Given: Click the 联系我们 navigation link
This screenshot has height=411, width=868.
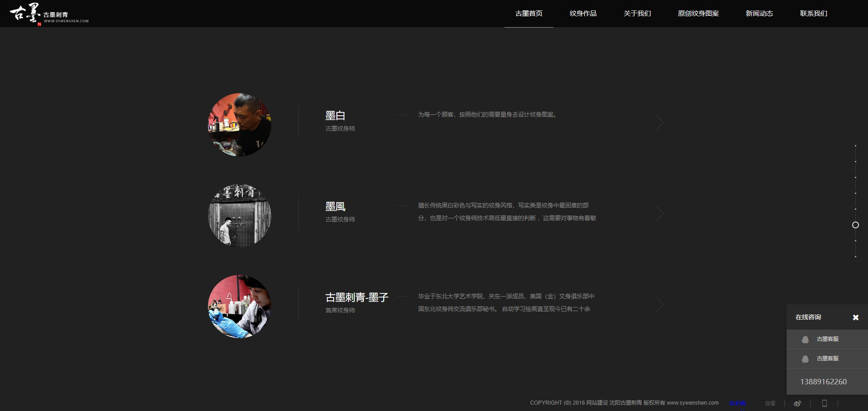Looking at the screenshot, I should pos(813,14).
